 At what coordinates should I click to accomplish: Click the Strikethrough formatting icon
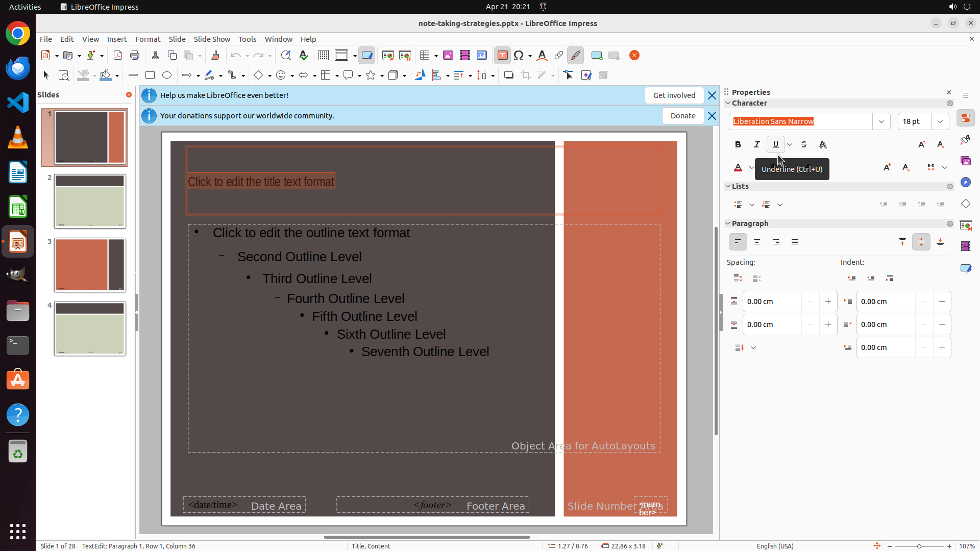point(804,145)
